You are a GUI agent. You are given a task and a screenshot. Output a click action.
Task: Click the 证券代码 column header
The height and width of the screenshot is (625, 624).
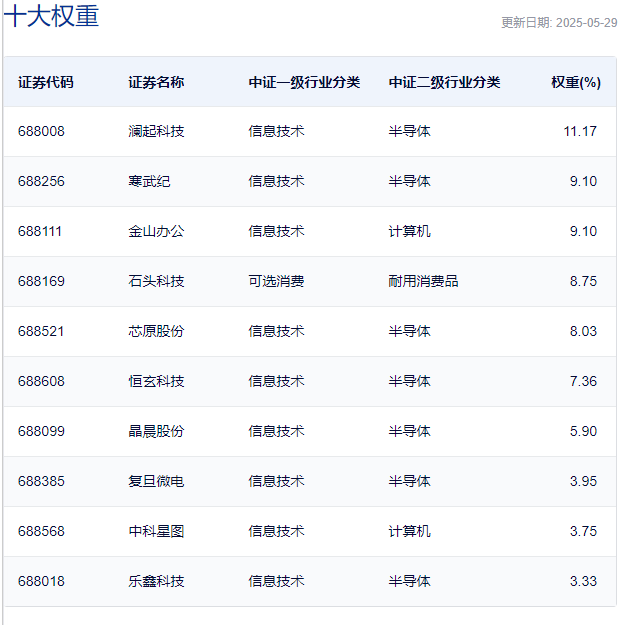(46, 83)
